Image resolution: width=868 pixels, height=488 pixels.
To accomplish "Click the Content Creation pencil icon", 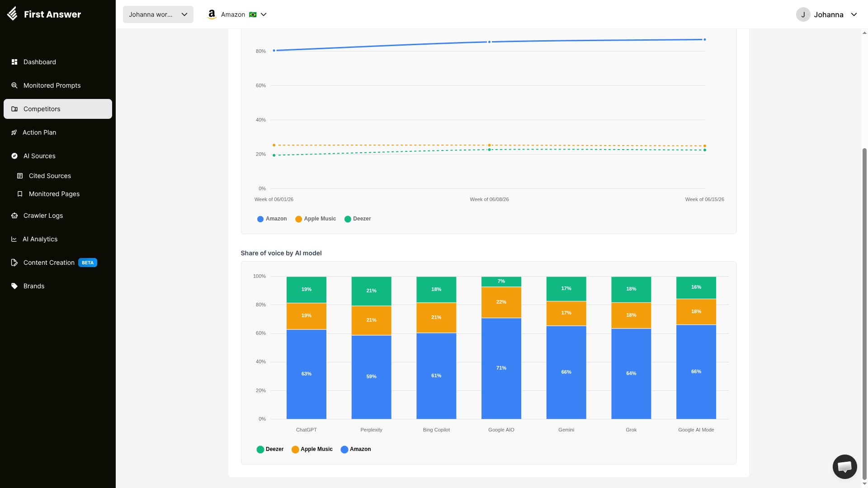I will [14, 263].
